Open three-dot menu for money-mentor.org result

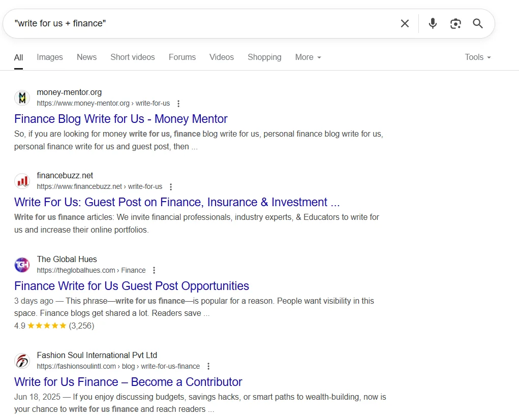[178, 104]
